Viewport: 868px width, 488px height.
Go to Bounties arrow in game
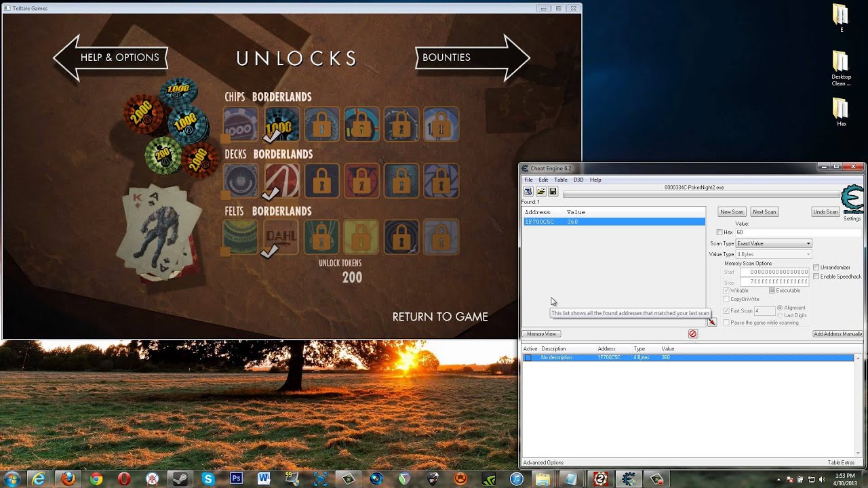coord(473,58)
